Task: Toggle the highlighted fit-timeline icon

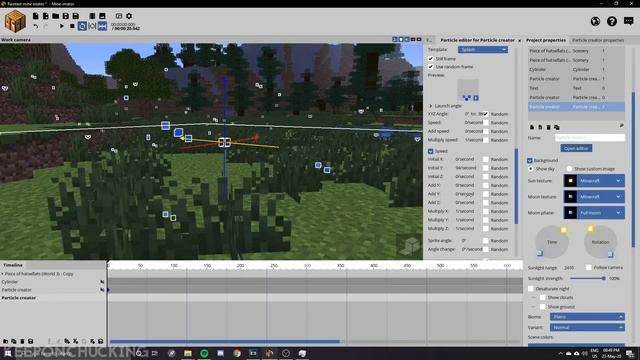Action: point(102,26)
